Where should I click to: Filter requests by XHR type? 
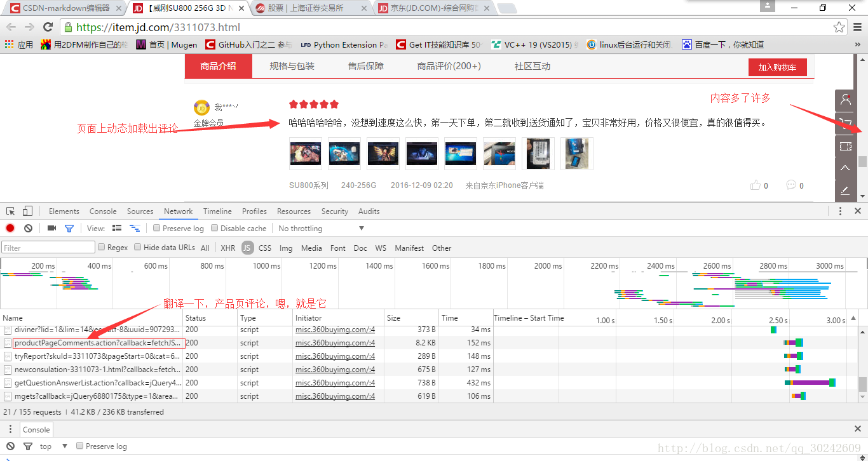click(x=227, y=248)
